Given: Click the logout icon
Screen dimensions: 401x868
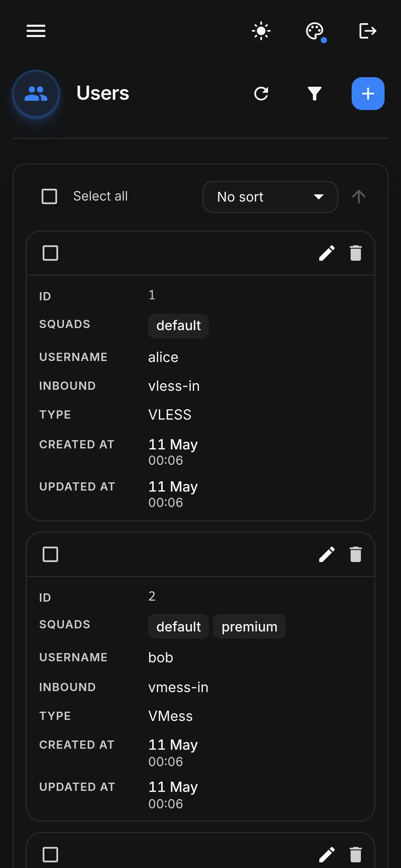Looking at the screenshot, I should click(368, 31).
